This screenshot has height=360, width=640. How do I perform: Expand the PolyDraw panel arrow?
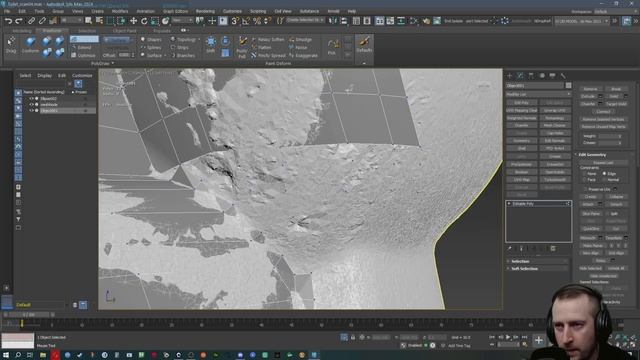pos(113,63)
